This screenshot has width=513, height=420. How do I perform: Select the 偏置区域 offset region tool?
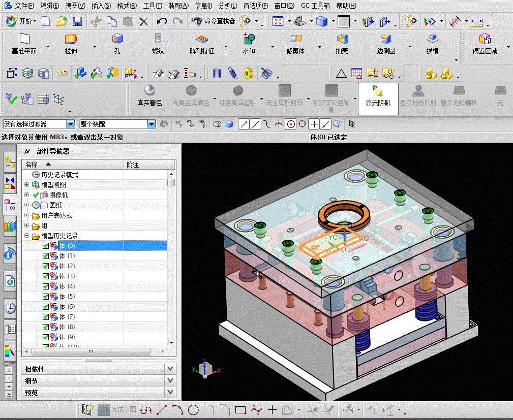(485, 44)
